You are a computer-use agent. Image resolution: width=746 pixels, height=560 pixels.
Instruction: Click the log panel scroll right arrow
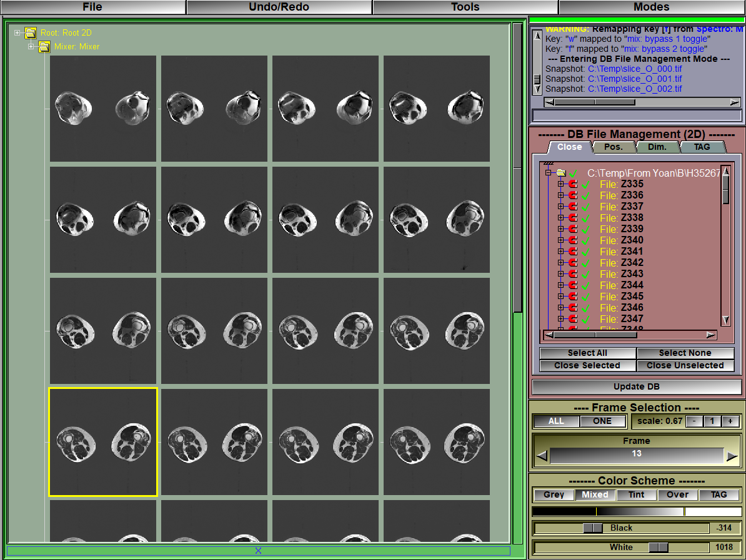tap(735, 102)
